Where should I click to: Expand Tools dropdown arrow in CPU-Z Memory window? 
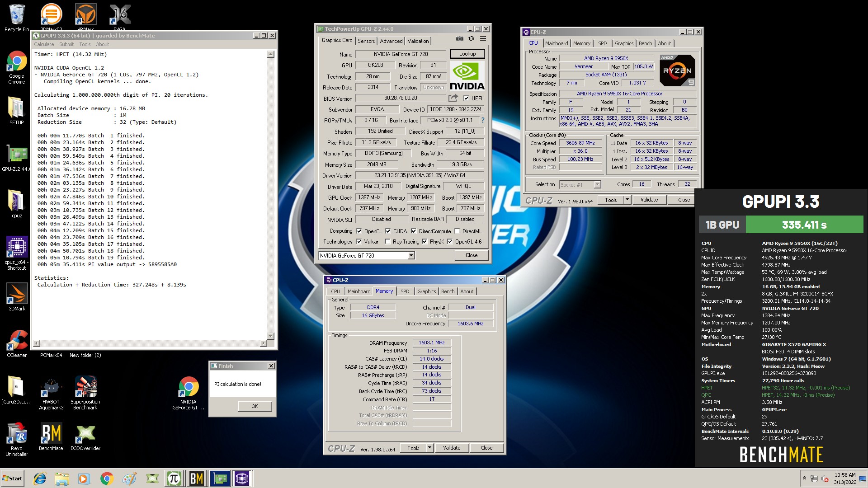pyautogui.click(x=429, y=448)
